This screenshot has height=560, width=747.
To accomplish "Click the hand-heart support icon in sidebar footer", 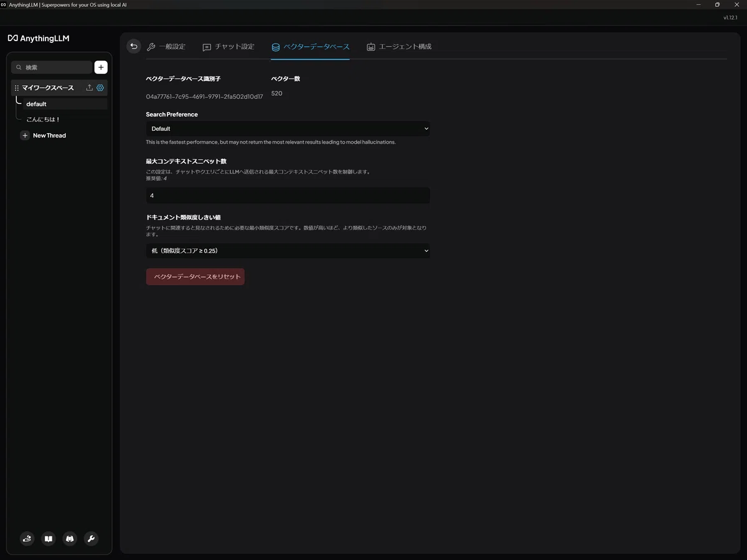I will [27, 539].
